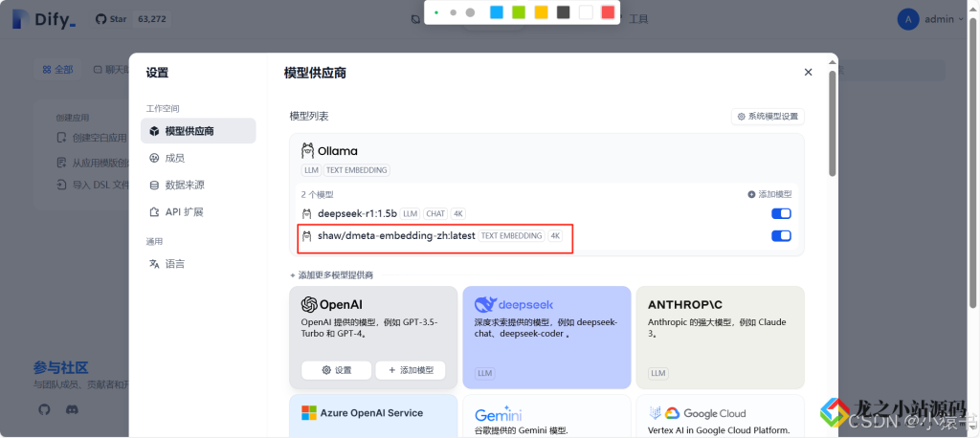This screenshot has height=438, width=980.
Task: Choose the medium stroke size dot
Action: 453,12
